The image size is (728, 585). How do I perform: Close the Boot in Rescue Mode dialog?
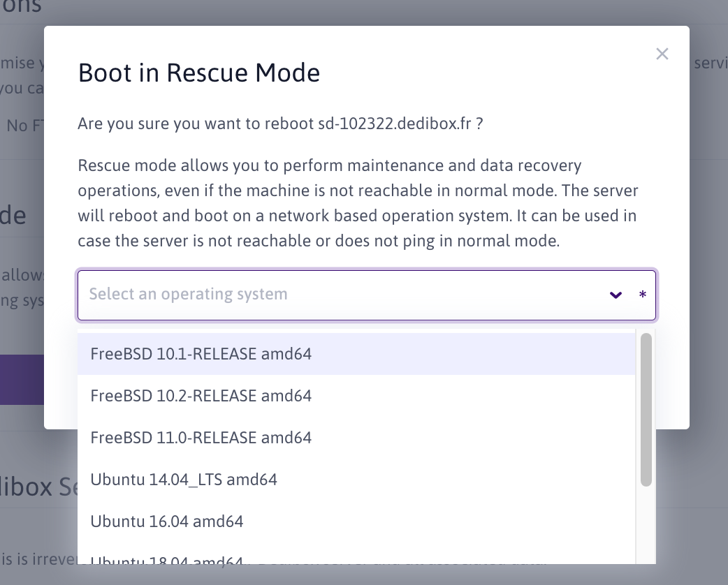662,54
